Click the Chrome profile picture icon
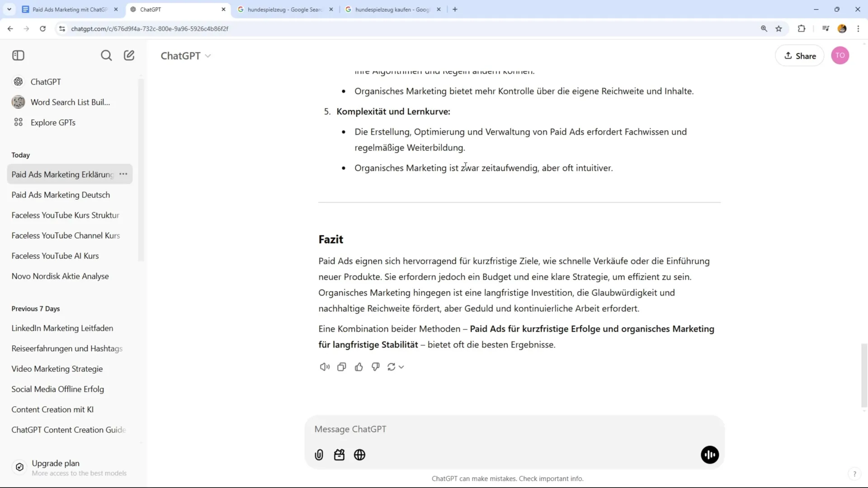The height and width of the screenshot is (488, 868). click(x=842, y=28)
